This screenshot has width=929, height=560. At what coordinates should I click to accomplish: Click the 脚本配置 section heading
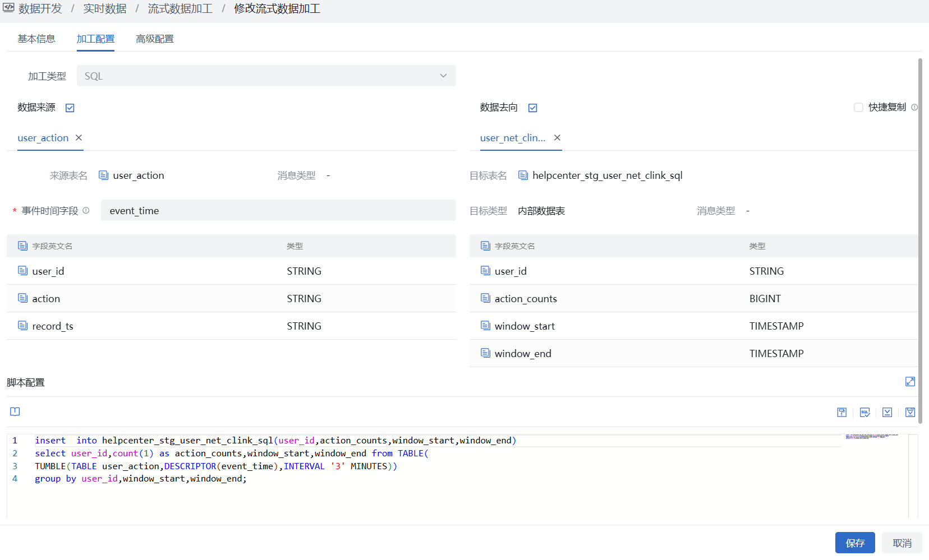(x=26, y=382)
